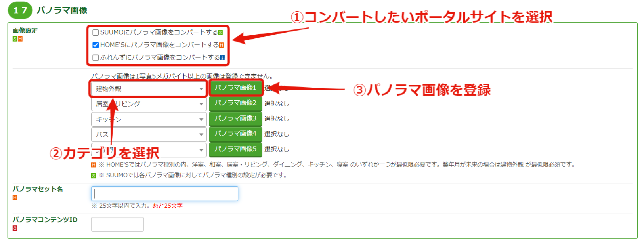
Task: Click the パノラマコンテンツID field label
Action: tap(45, 220)
